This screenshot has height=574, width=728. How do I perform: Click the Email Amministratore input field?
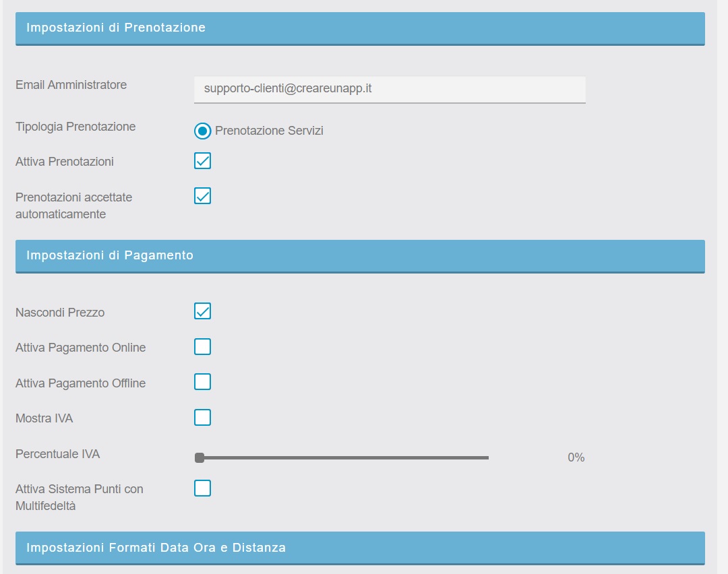pos(390,89)
